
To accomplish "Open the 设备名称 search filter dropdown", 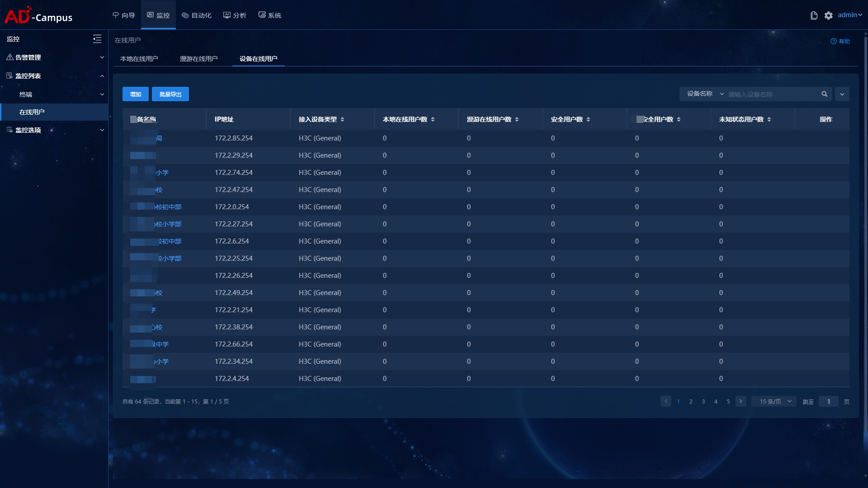I will tap(705, 94).
